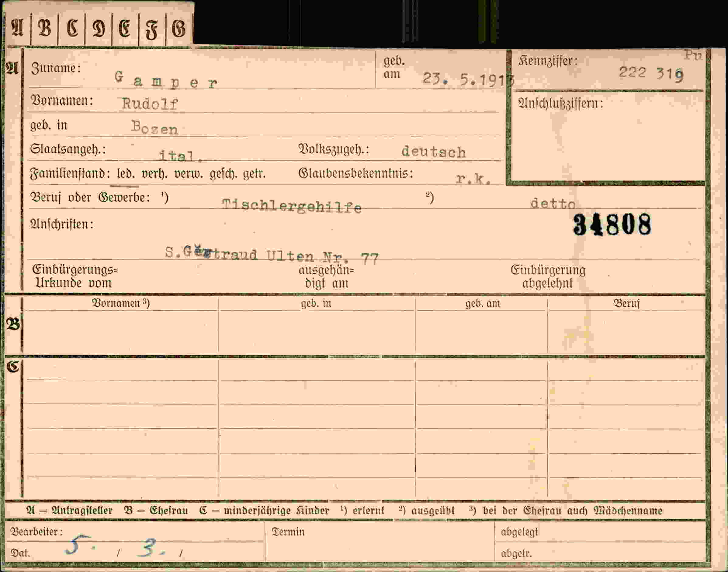Click the marital status option 'verh.'
Image resolution: width=728 pixels, height=572 pixels.
click(155, 174)
